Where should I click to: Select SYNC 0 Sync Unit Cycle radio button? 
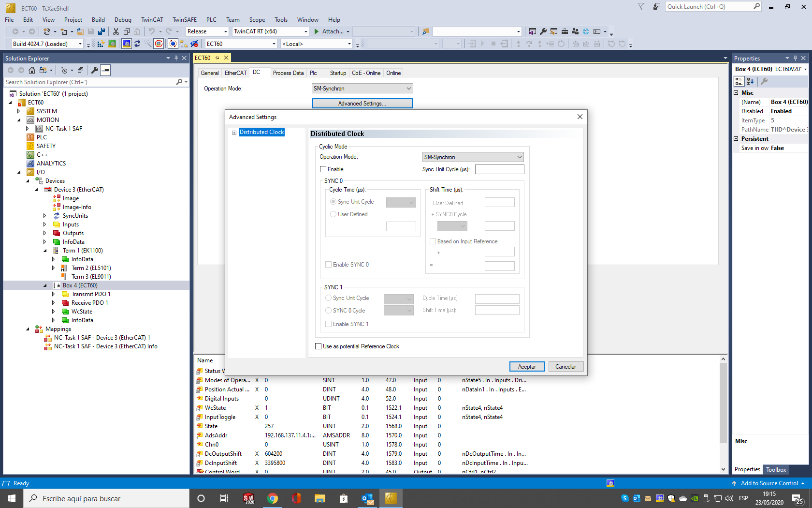(333, 202)
